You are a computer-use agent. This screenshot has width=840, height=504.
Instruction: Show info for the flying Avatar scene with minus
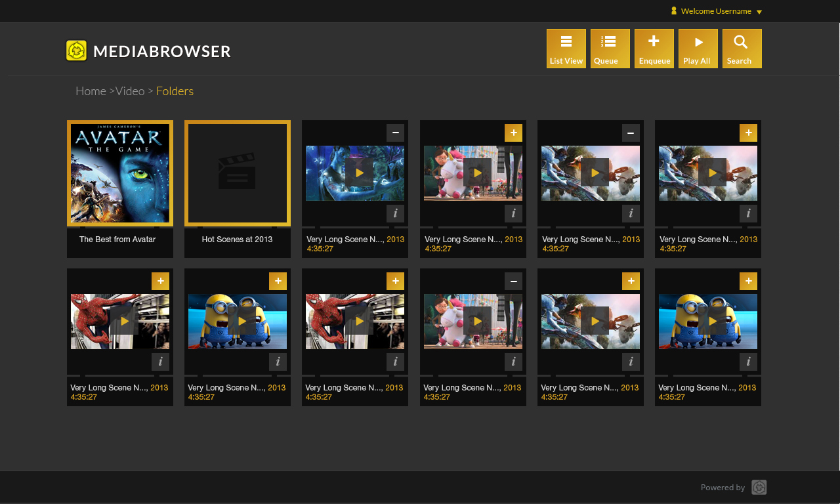(631, 213)
